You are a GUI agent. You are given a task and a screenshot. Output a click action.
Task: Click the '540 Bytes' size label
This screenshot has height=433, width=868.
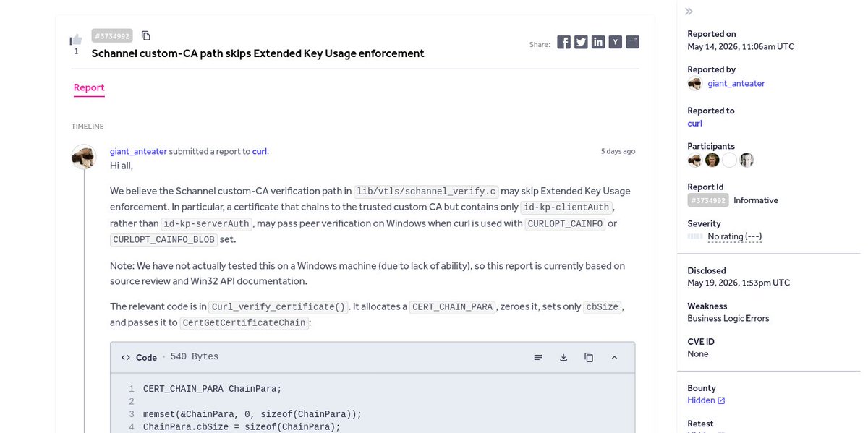[195, 357]
